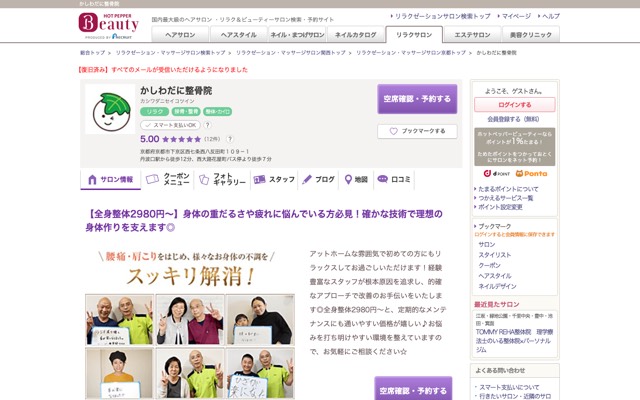The image size is (640, 400).
Task: Go to リラクゼーションサロン検索トップ
Action: coord(442,16)
